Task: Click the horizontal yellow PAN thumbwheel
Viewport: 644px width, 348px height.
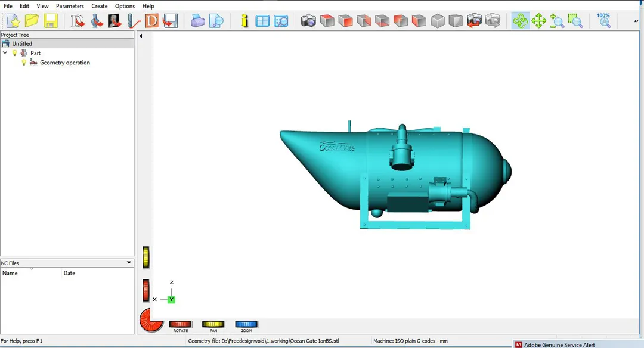Action: coord(213,324)
